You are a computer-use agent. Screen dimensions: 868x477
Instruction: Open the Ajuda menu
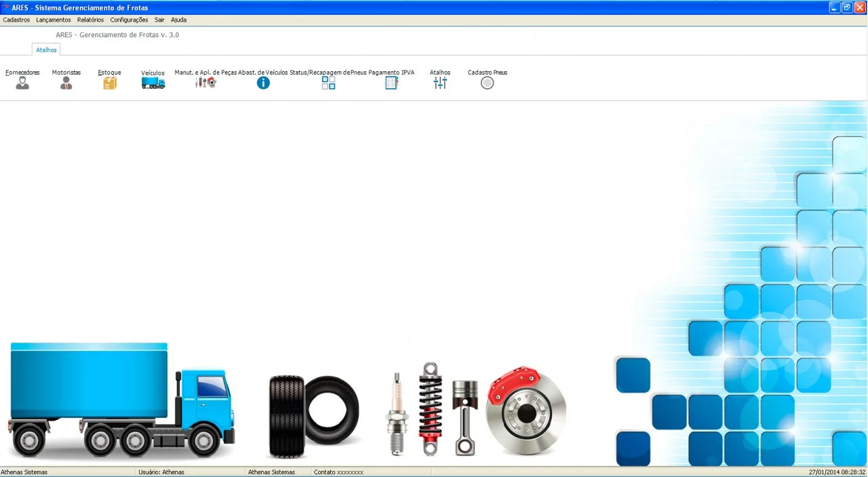click(x=178, y=20)
